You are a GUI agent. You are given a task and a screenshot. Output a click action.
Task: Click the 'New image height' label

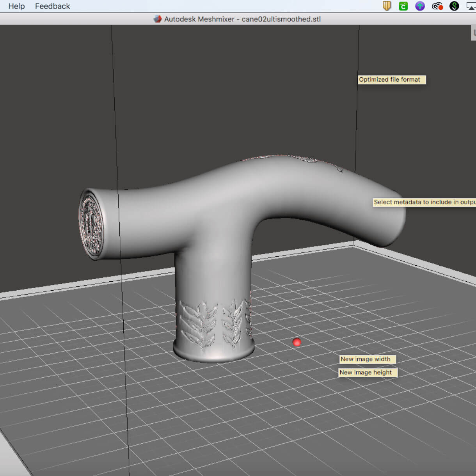point(368,373)
